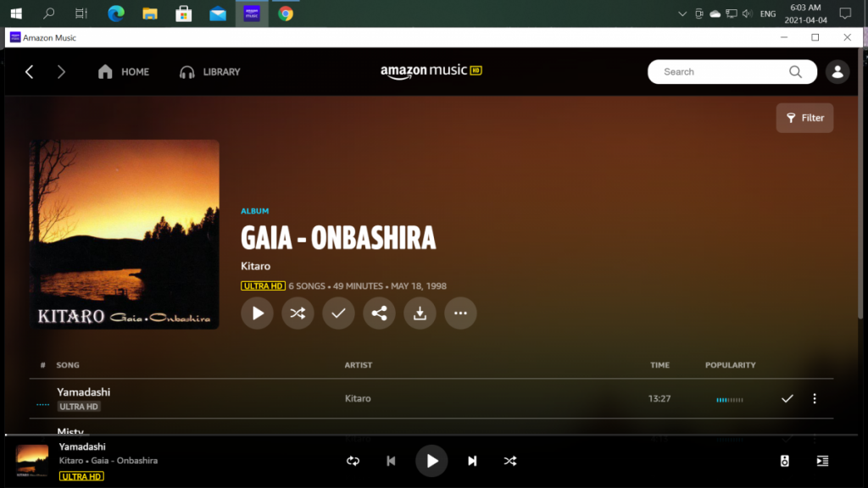Go back with the left arrow
This screenshot has width=868, height=488.
click(x=30, y=72)
